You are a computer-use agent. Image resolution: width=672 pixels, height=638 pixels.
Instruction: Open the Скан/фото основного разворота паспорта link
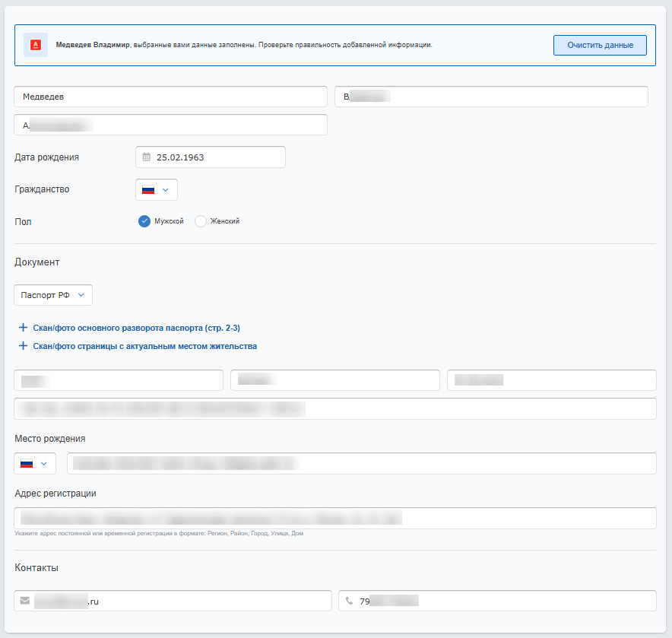[x=136, y=328]
